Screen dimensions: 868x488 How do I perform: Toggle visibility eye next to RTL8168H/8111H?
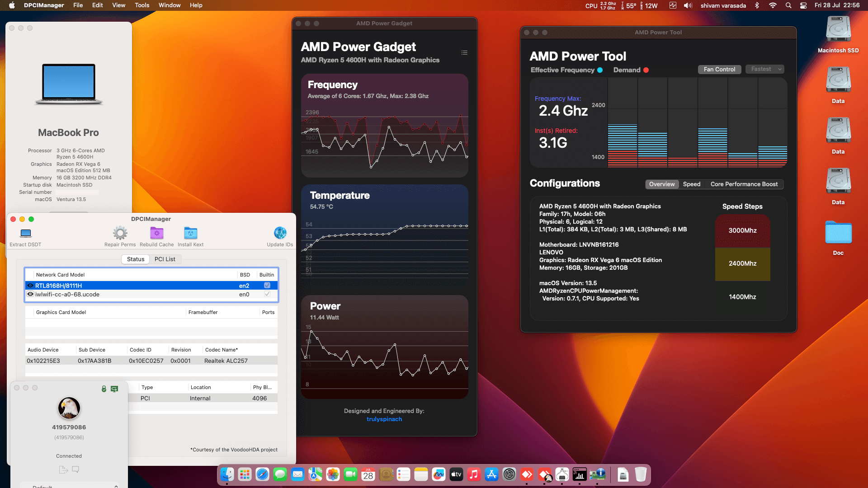[x=30, y=285]
